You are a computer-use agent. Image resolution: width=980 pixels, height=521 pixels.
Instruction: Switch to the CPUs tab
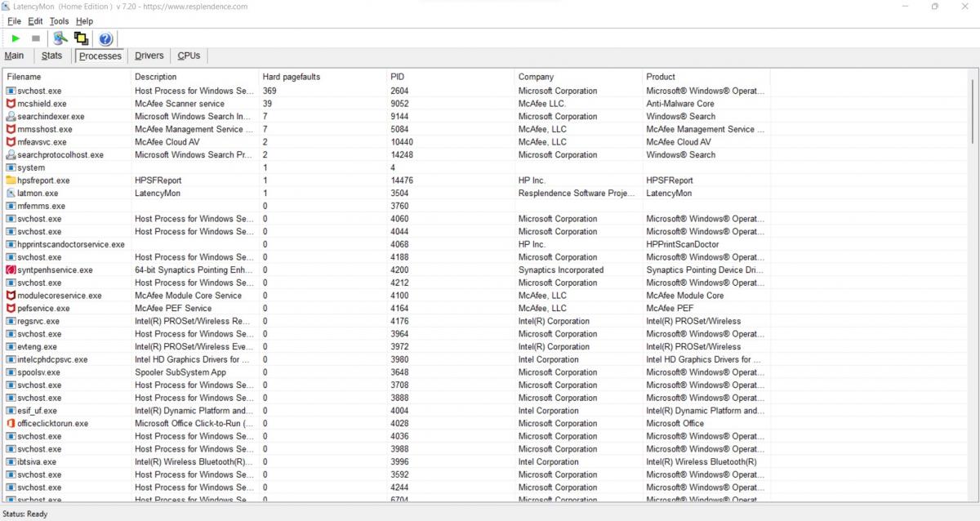[189, 56]
